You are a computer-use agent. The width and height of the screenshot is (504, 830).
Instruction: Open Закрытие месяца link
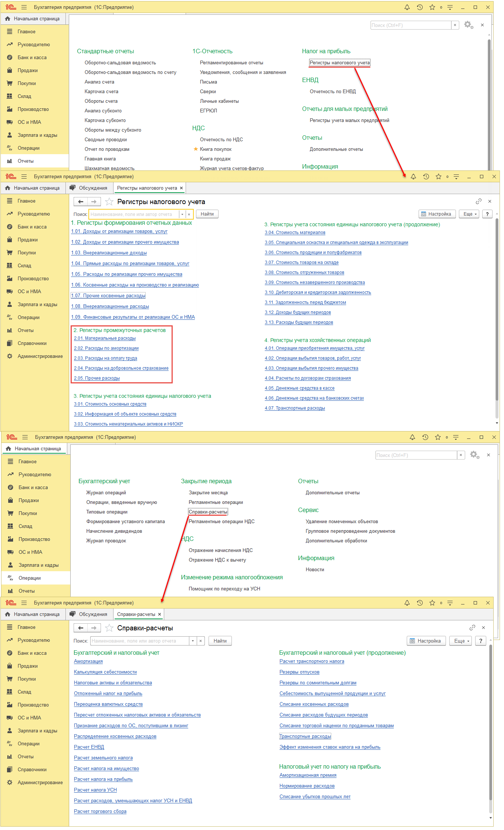(208, 493)
